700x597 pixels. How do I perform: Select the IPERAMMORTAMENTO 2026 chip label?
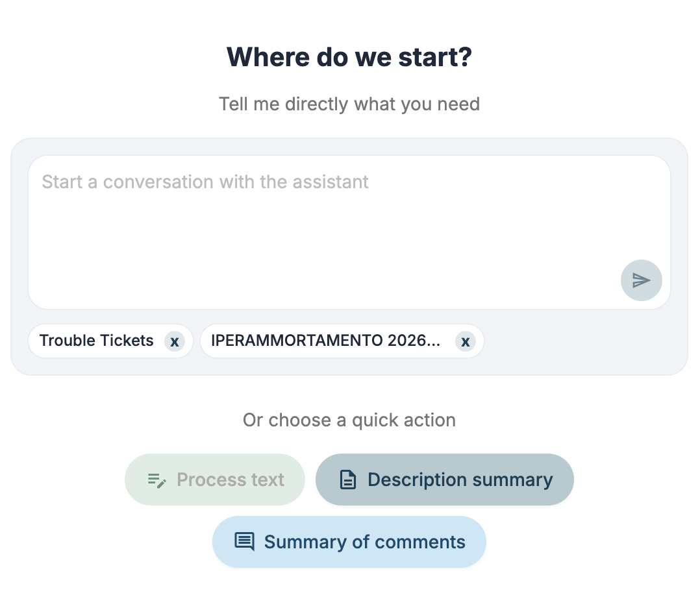325,341
